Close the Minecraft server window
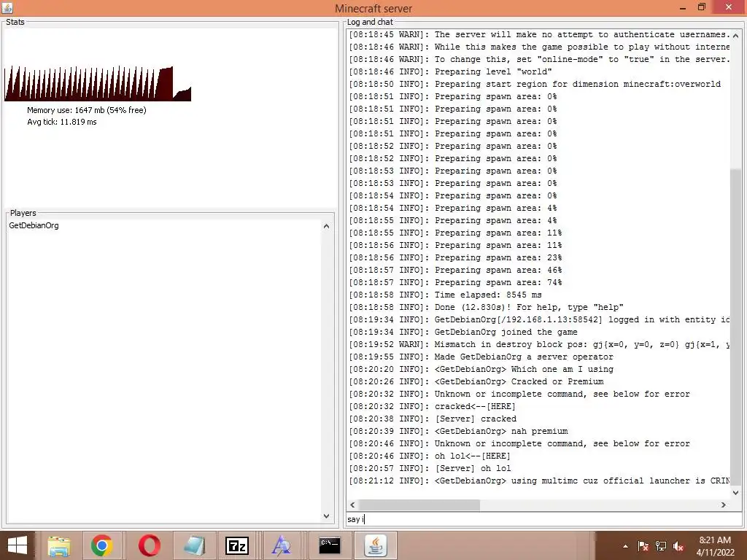This screenshot has width=747, height=560. (x=729, y=7)
